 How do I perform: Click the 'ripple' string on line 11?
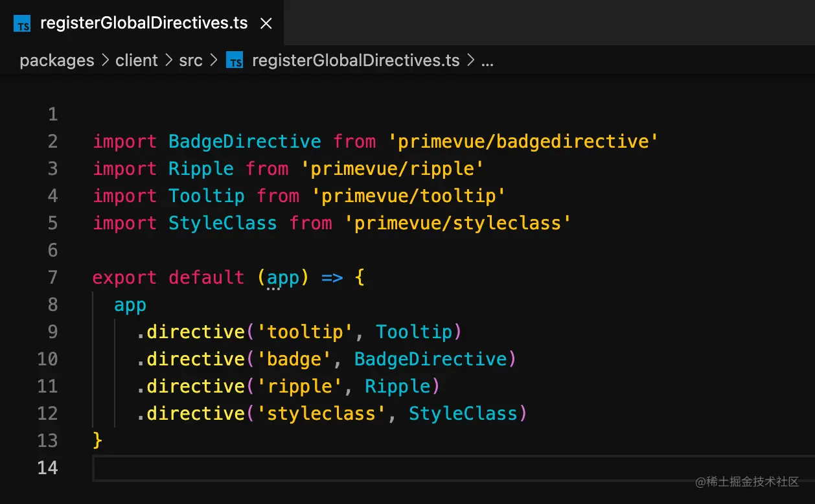click(299, 387)
